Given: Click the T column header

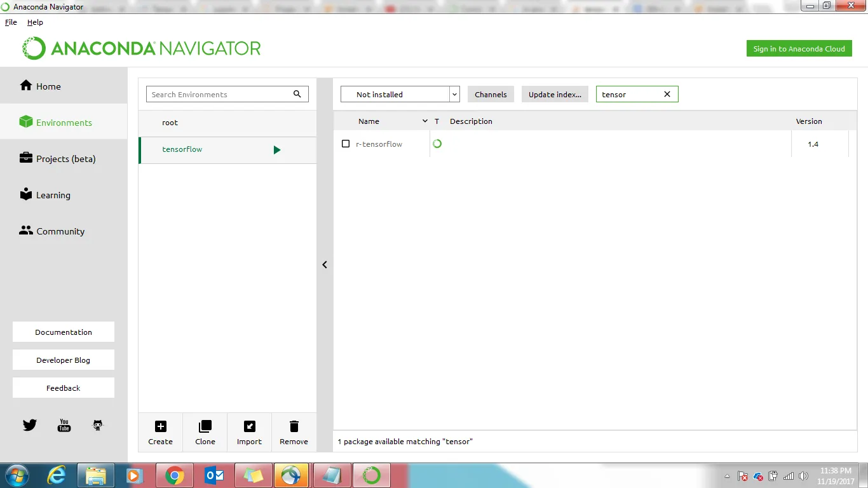Looking at the screenshot, I should [437, 121].
